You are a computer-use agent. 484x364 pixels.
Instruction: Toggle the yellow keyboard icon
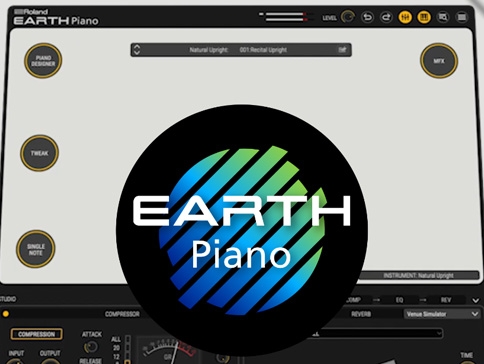pyautogui.click(x=424, y=17)
